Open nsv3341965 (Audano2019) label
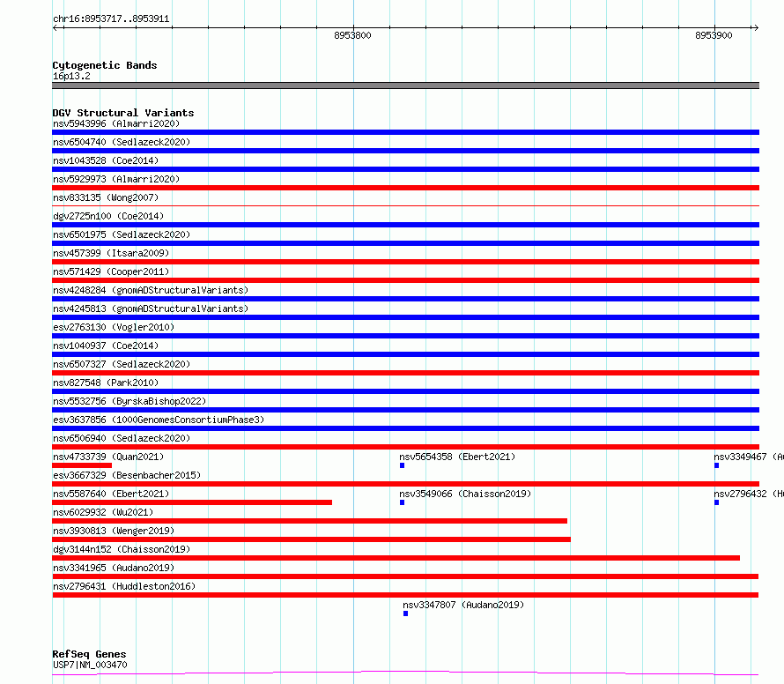This screenshot has height=684, width=784. click(x=114, y=568)
